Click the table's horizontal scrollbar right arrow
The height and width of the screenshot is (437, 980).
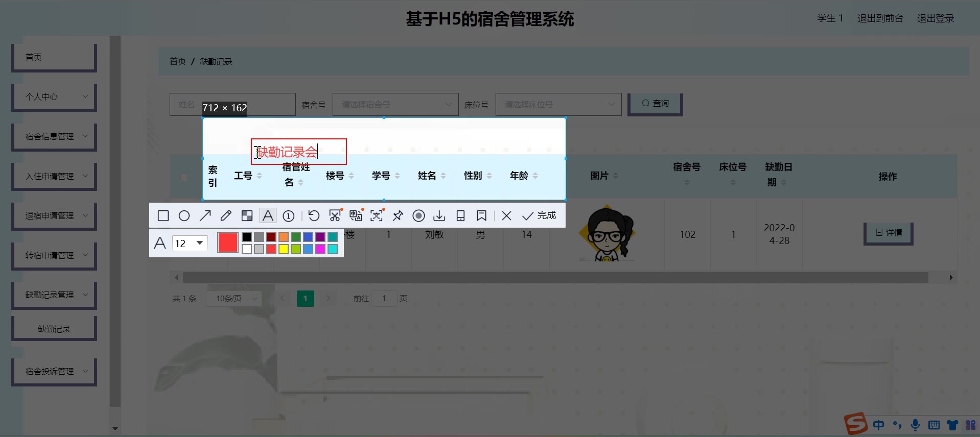951,278
